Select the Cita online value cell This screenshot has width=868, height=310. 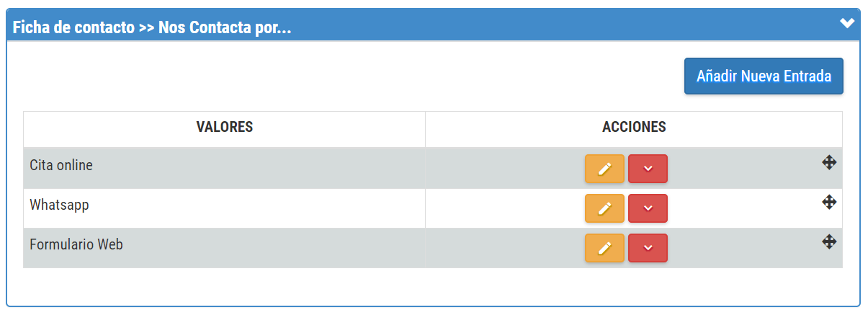tap(225, 169)
